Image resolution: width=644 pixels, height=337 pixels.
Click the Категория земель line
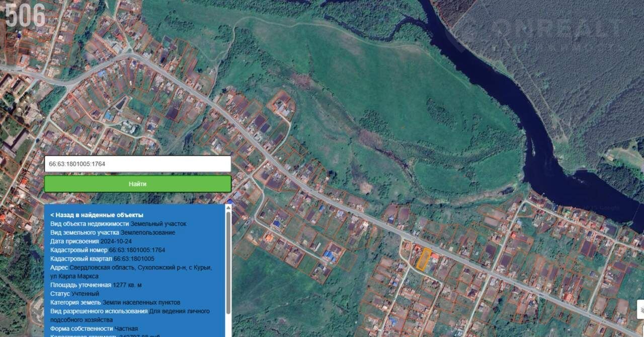click(115, 302)
